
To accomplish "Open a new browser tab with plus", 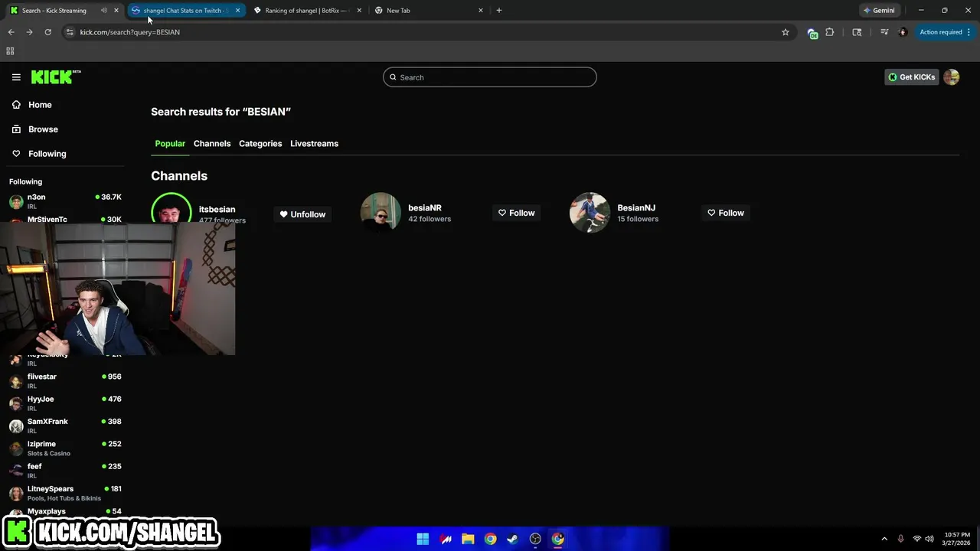I will click(x=499, y=11).
